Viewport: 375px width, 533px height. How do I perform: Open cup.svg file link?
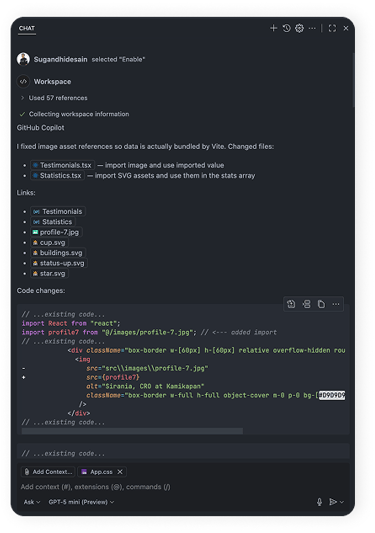pyautogui.click(x=49, y=243)
